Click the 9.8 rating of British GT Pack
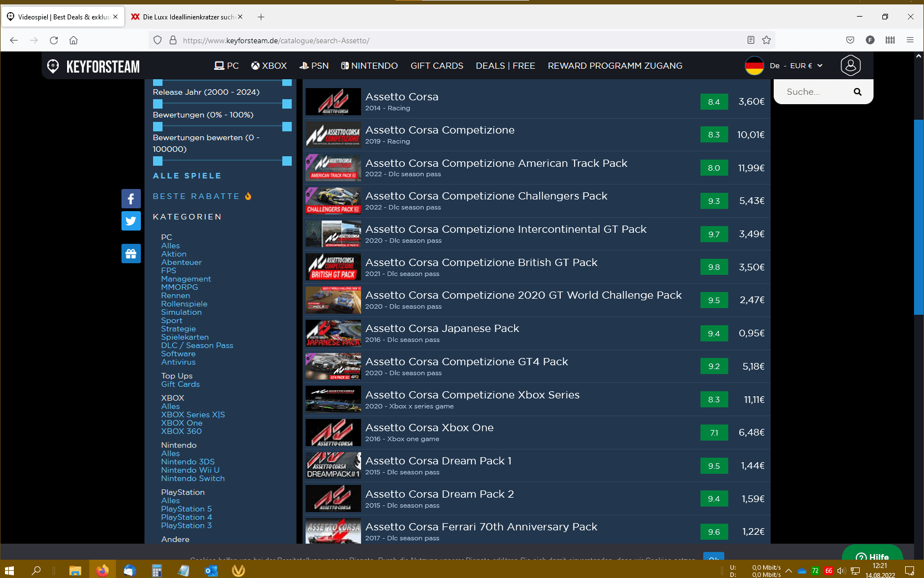This screenshot has width=924, height=578. point(714,267)
